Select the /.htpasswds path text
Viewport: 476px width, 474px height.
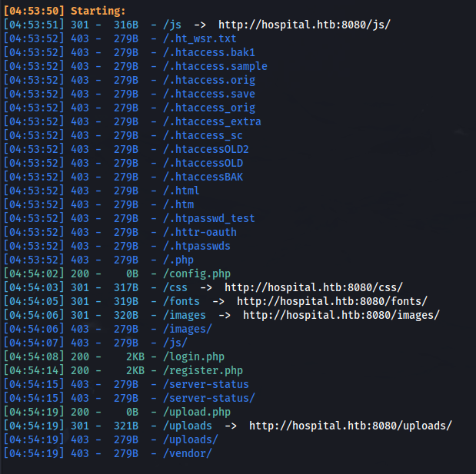tap(197, 246)
